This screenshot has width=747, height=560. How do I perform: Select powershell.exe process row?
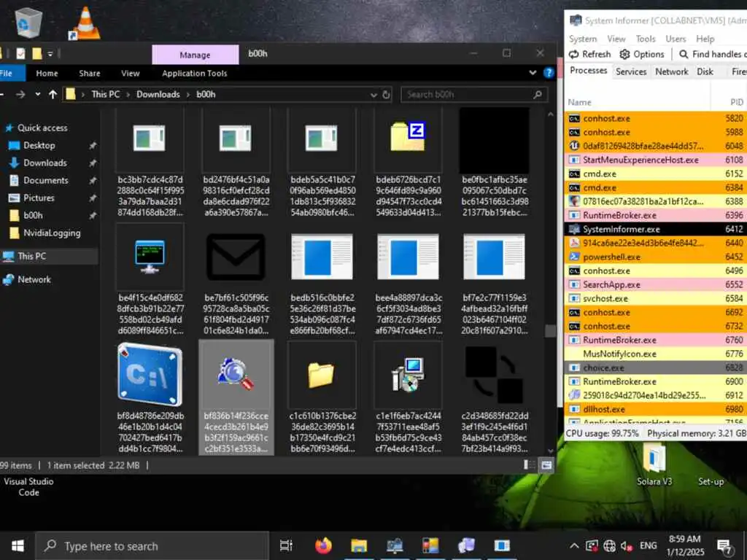656,257
